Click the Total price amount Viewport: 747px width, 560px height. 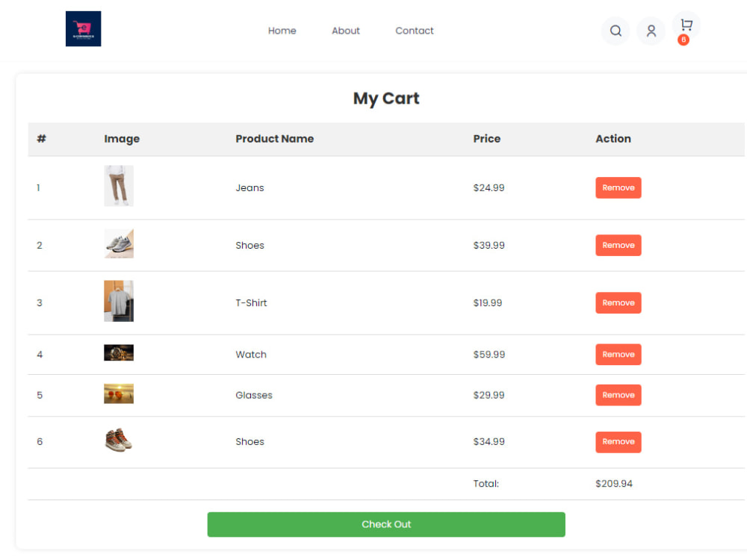pyautogui.click(x=613, y=483)
